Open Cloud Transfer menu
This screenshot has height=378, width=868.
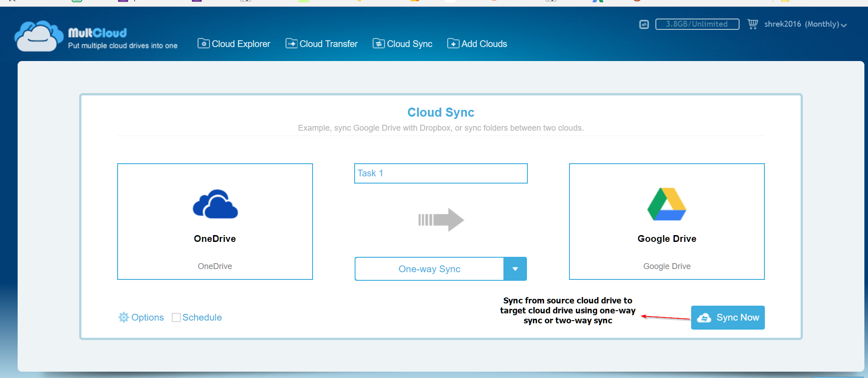(322, 44)
